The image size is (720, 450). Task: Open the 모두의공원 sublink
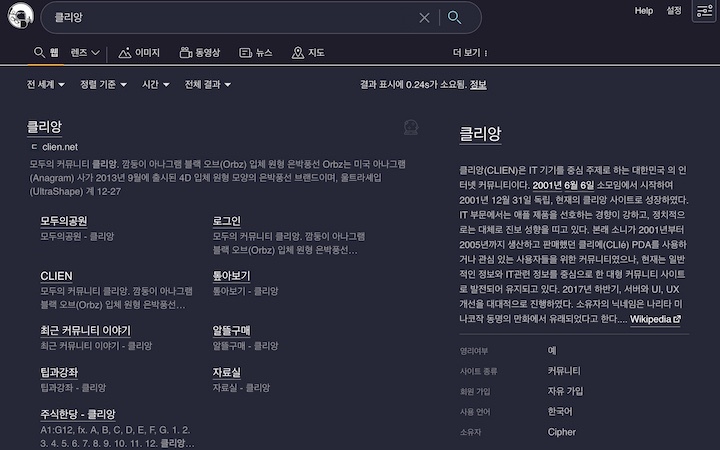[x=63, y=221]
